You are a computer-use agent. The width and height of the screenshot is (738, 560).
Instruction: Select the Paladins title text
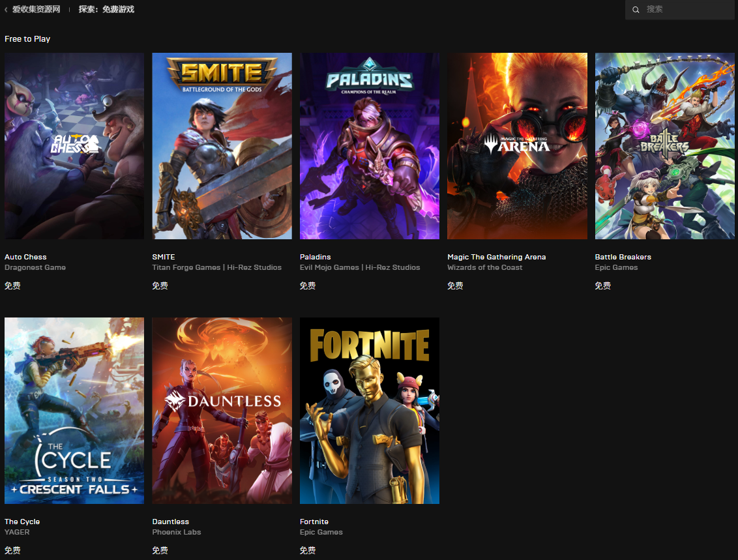(x=316, y=257)
